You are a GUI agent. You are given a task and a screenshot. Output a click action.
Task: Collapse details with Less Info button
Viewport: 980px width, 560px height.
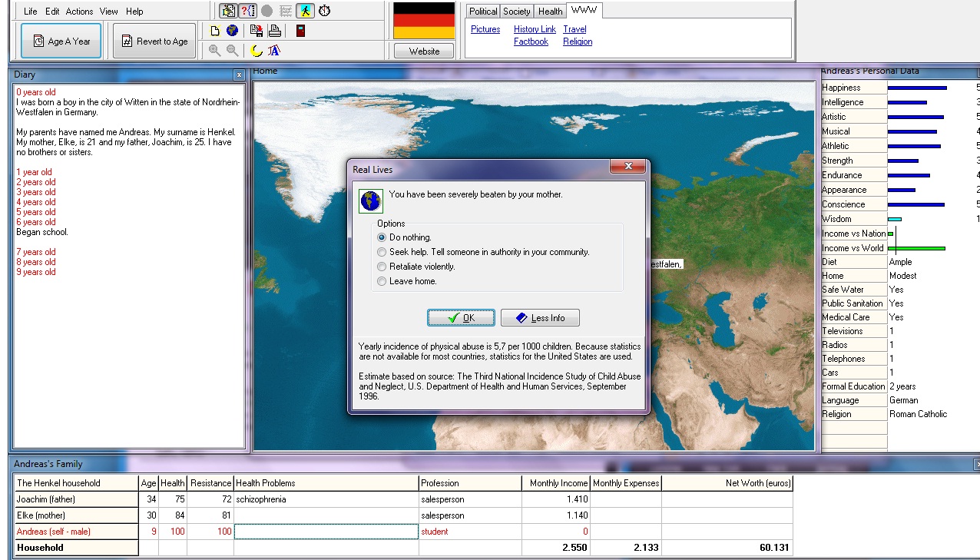[x=540, y=318]
